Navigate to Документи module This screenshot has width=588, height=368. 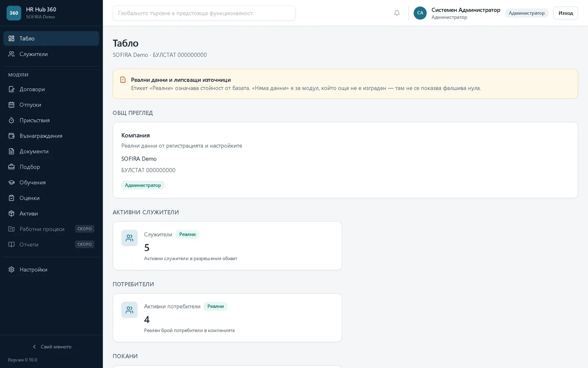(51, 151)
